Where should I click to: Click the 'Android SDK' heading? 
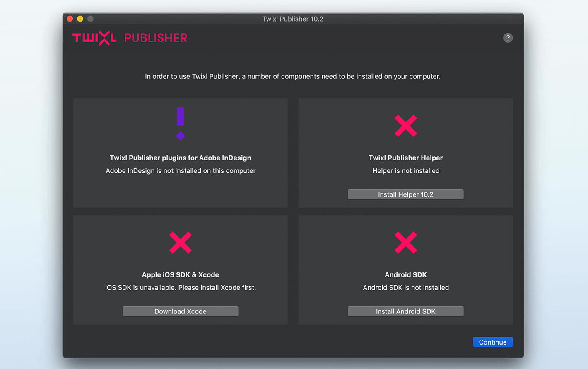click(406, 275)
